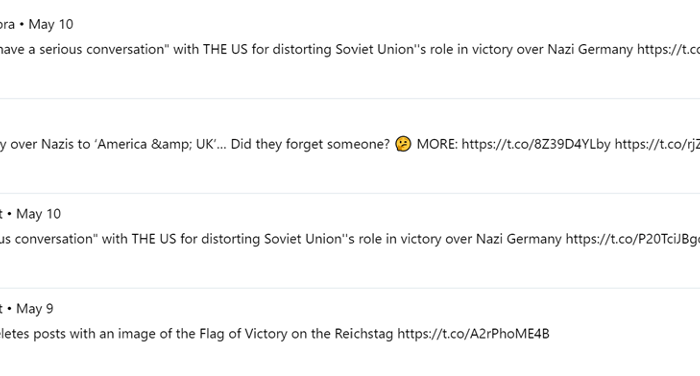Open the t.co/A2rPhoME4B link
Viewport: 700px width, 376px height.
473,334
